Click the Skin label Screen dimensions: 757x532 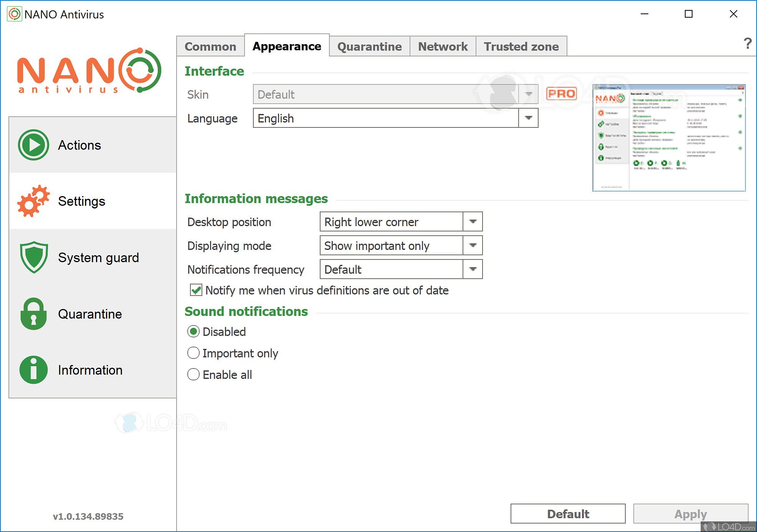[x=198, y=94]
